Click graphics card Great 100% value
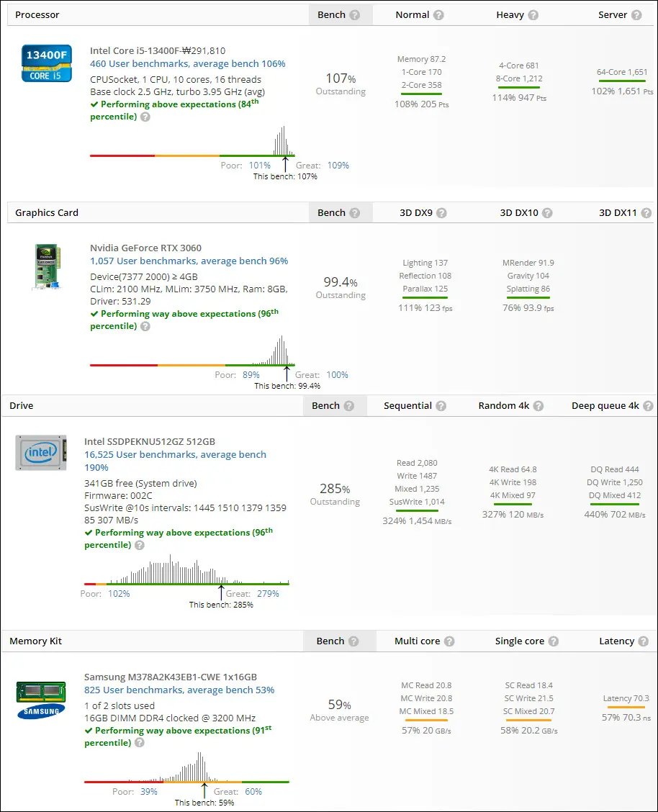The width and height of the screenshot is (658, 812). [x=337, y=375]
